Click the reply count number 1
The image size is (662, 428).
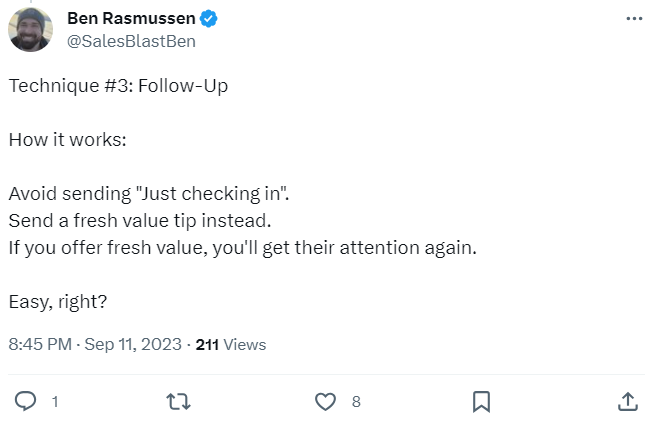click(x=54, y=402)
